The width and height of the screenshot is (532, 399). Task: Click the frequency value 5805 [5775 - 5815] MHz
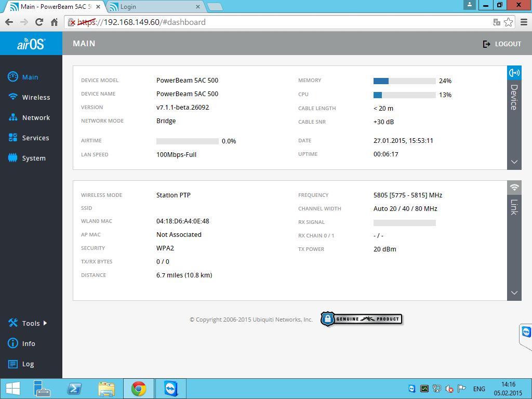pos(408,195)
